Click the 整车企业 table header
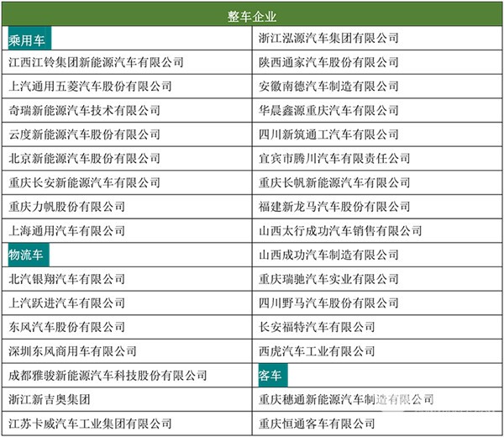The image size is (504, 437). [x=252, y=16]
